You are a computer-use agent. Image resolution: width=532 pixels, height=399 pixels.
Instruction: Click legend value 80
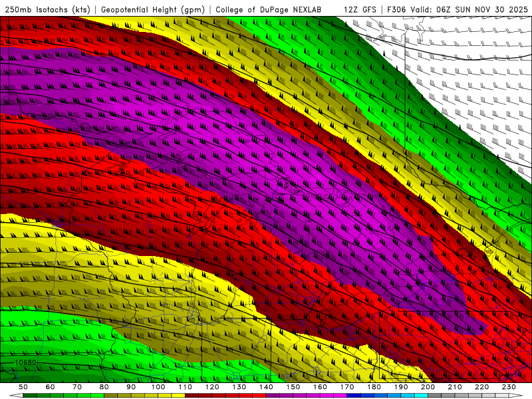coord(104,387)
